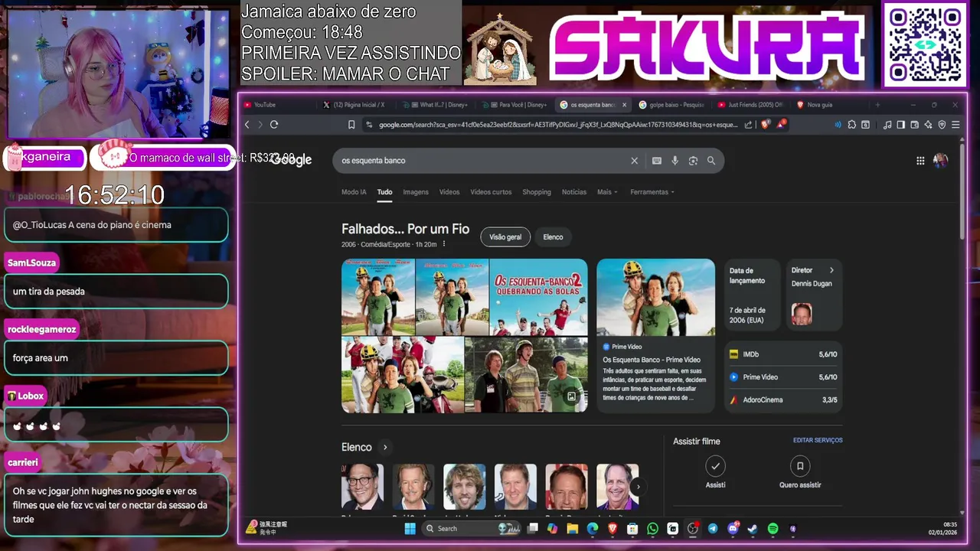Launch WhatsApp from the taskbar
Viewport: 980px width, 551px height.
[x=652, y=528]
